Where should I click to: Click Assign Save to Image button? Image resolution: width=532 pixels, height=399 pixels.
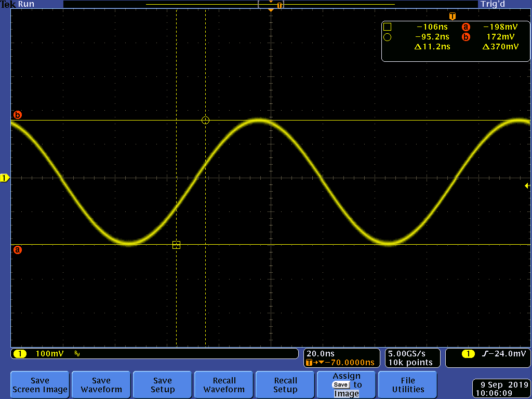click(x=346, y=385)
